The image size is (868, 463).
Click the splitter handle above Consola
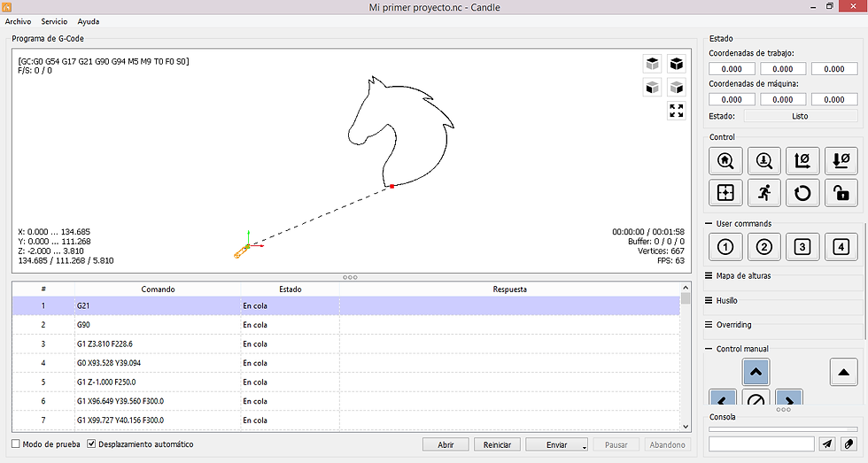coord(783,409)
